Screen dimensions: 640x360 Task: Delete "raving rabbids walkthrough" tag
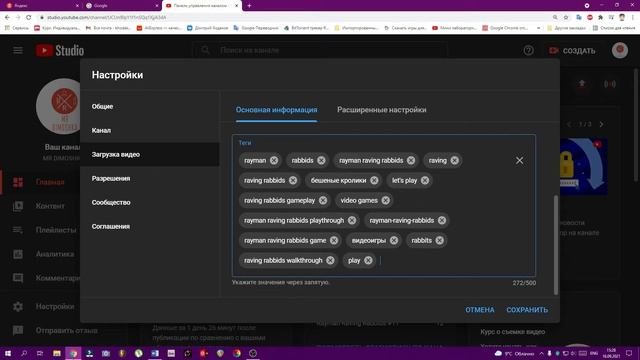pos(330,260)
